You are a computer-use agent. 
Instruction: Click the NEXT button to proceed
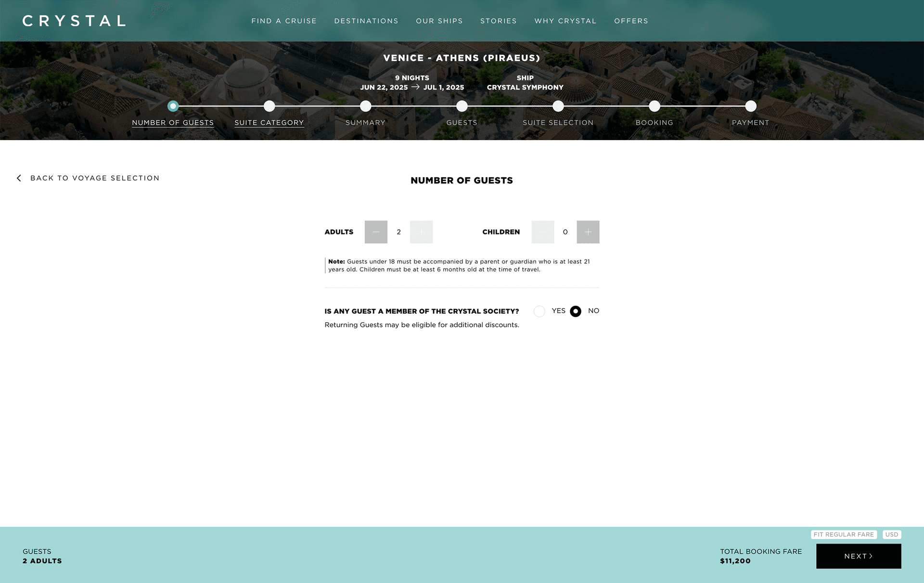tap(859, 556)
